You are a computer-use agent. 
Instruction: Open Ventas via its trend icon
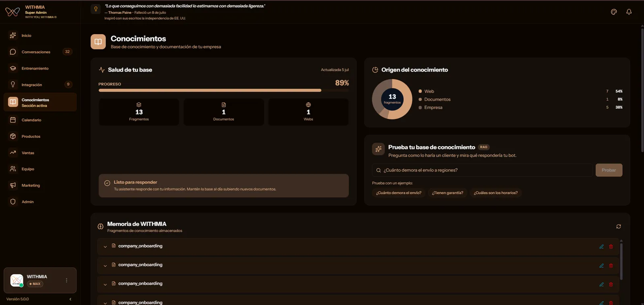tap(13, 153)
